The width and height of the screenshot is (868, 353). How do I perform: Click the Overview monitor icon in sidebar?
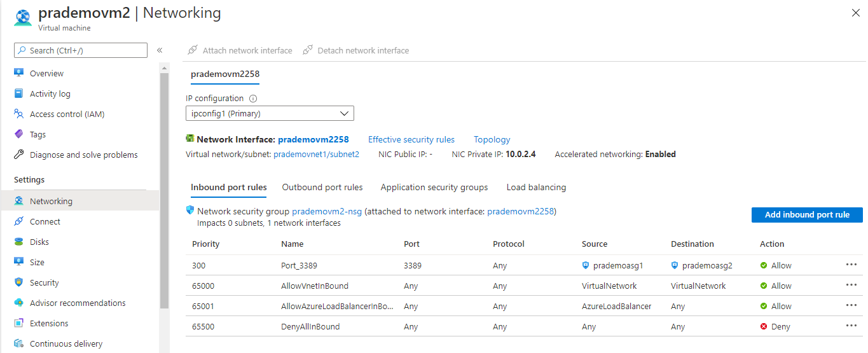pyautogui.click(x=18, y=73)
